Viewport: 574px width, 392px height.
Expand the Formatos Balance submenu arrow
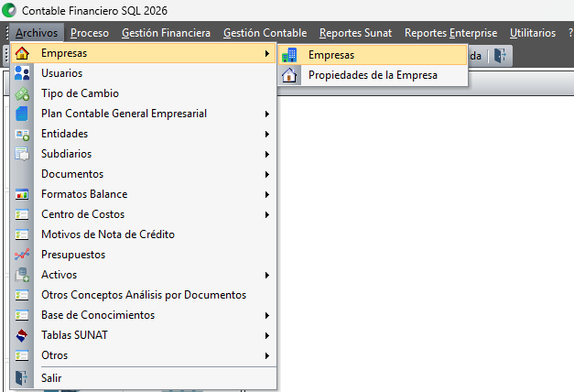point(267,194)
